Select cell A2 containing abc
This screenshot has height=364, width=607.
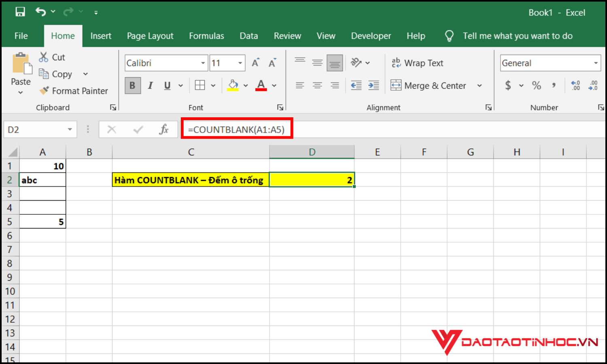tap(42, 180)
